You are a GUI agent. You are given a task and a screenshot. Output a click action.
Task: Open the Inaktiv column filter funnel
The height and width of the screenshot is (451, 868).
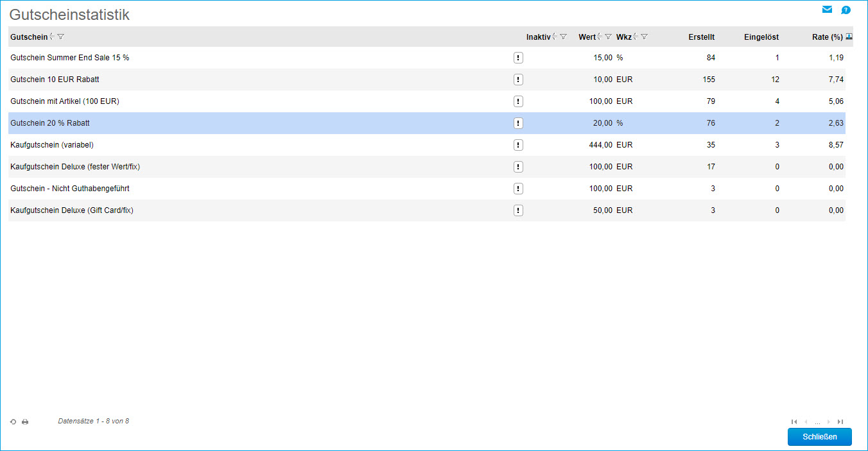[563, 37]
